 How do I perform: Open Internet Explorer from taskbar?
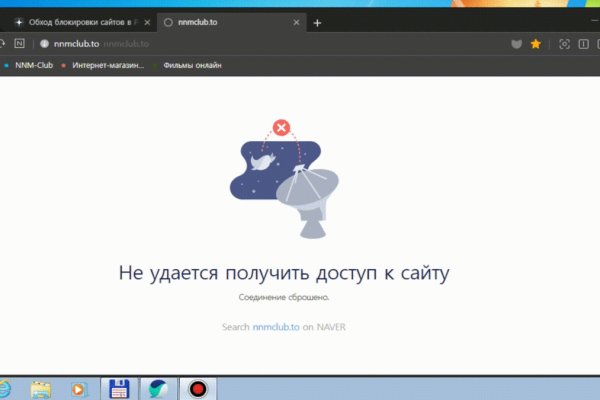[x=3, y=388]
